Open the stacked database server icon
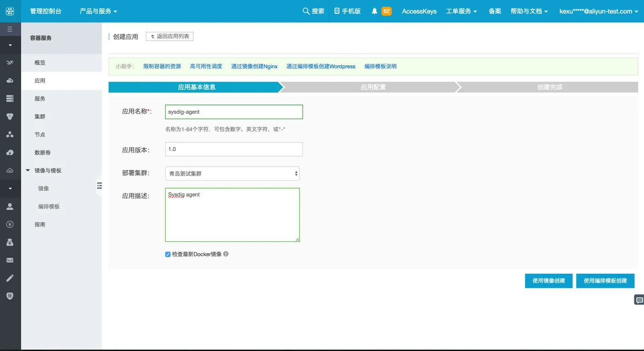 [x=10, y=99]
